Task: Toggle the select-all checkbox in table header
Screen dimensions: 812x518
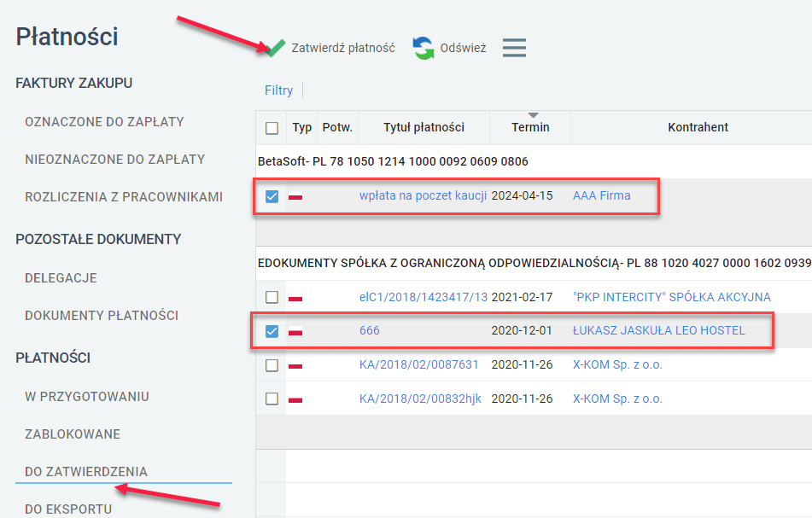Action: (272, 128)
